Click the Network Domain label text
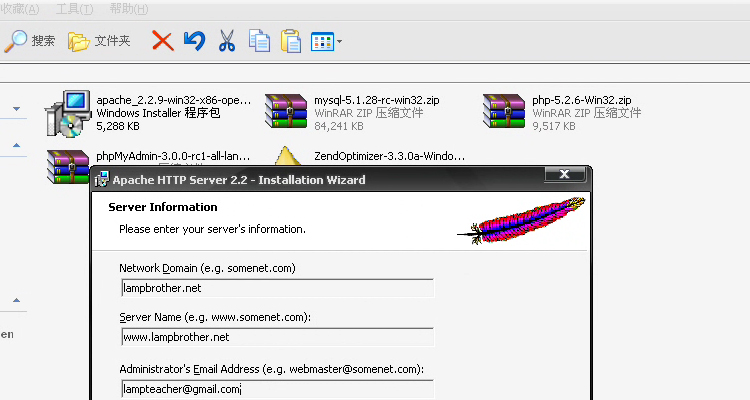This screenshot has height=400, width=750. pos(207,268)
